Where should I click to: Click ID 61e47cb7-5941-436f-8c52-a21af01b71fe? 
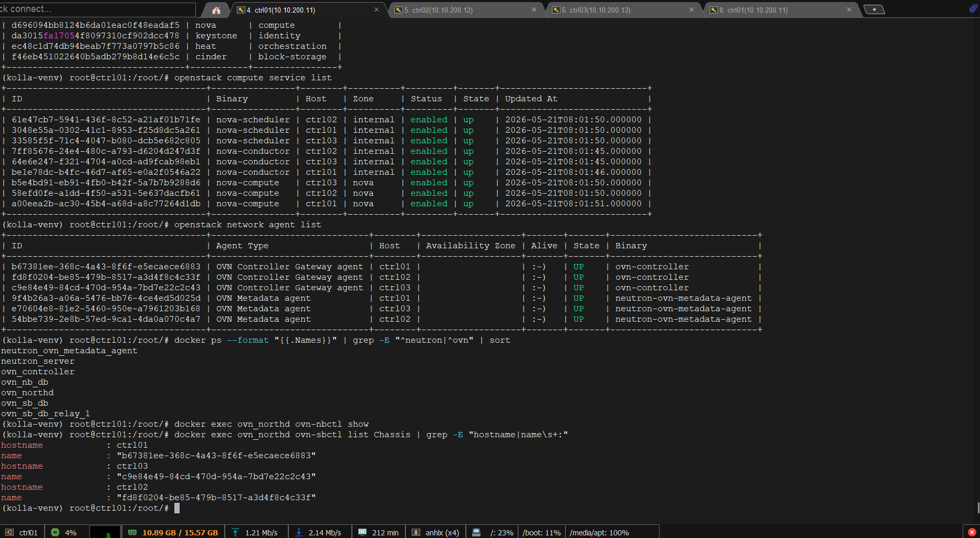(x=106, y=120)
